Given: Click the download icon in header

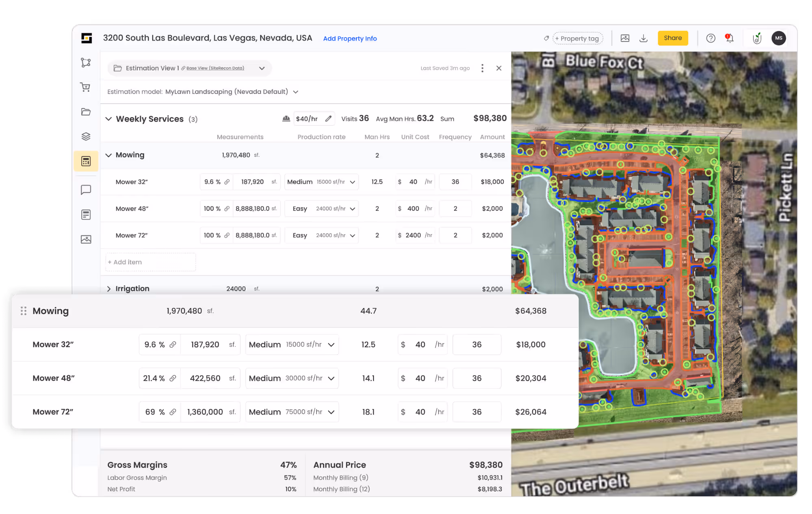Looking at the screenshot, I should point(644,38).
